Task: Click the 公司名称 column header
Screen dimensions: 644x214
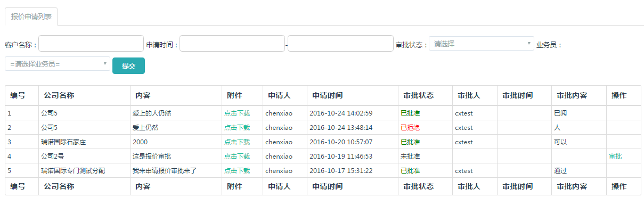Action: pyautogui.click(x=59, y=96)
